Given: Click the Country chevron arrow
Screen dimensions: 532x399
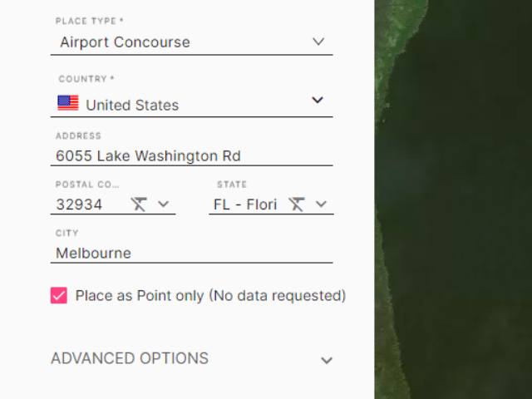Looking at the screenshot, I should [x=318, y=100].
